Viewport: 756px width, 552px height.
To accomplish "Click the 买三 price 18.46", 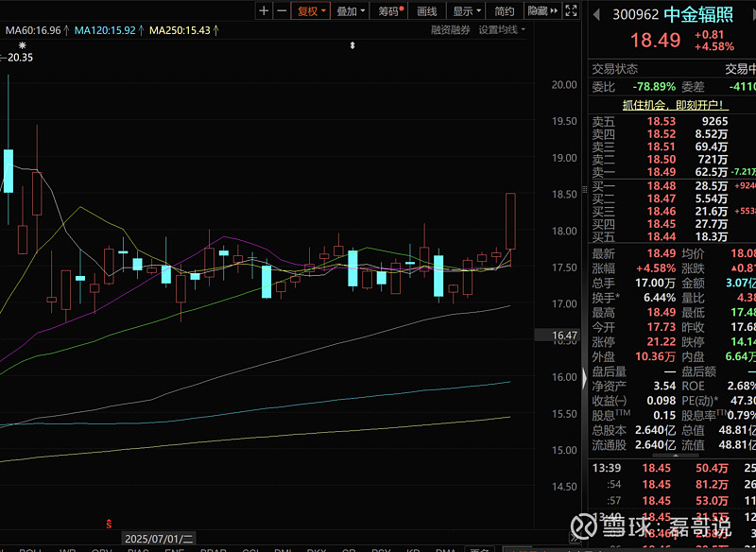I will (x=661, y=211).
